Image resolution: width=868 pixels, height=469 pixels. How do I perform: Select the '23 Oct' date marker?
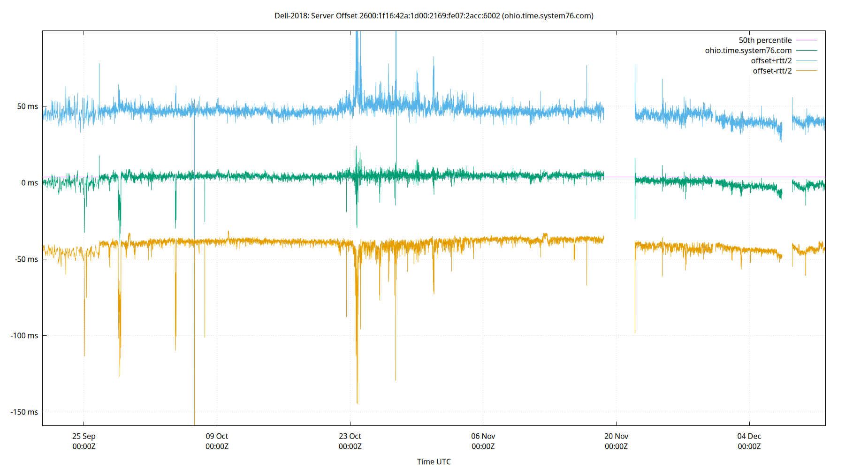click(350, 436)
